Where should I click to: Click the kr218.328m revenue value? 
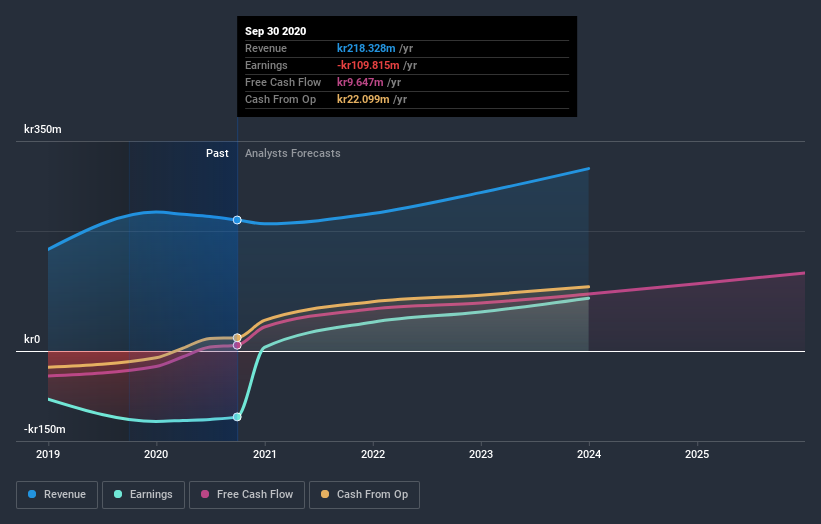(366, 48)
